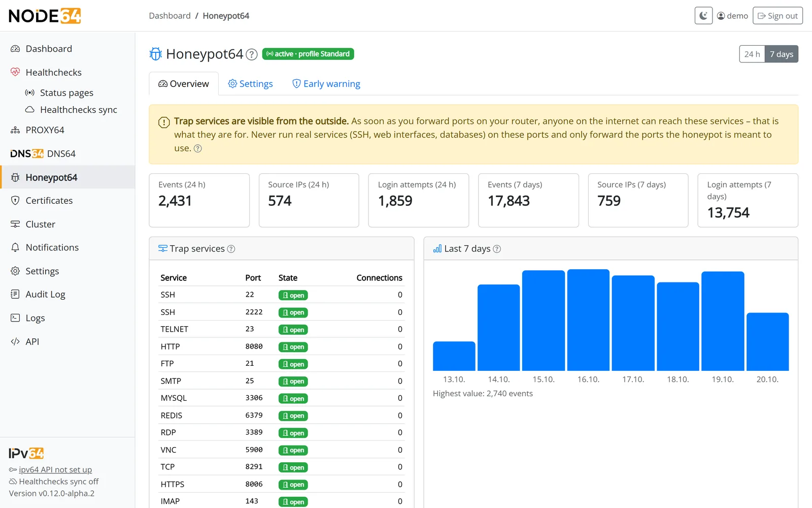
Task: Switch to the Settings tab
Action: tap(250, 84)
